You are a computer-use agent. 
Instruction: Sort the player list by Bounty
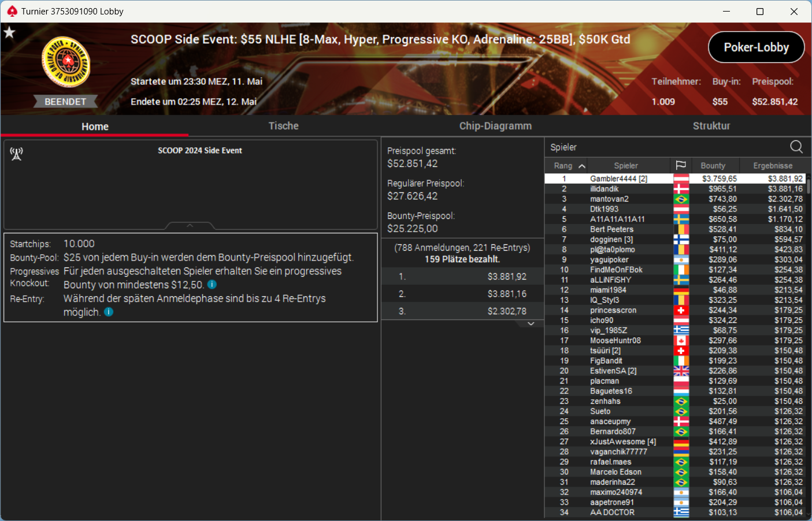pyautogui.click(x=713, y=166)
